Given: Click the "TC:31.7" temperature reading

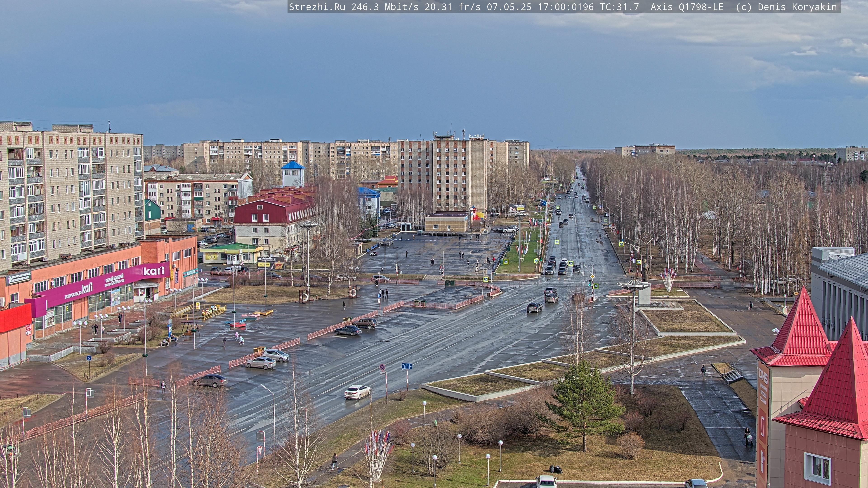Looking at the screenshot, I should [619, 7].
